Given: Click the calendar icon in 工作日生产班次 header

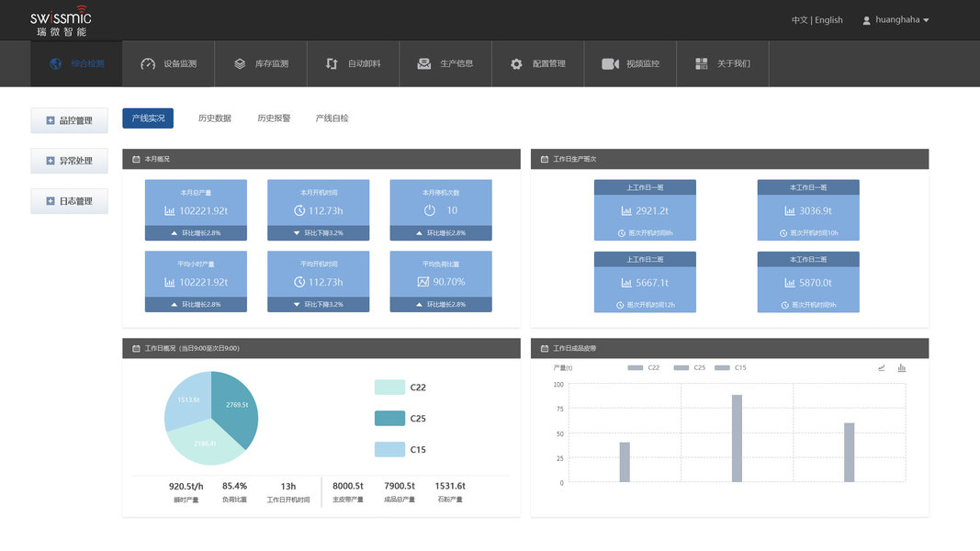Looking at the screenshot, I should pyautogui.click(x=545, y=159).
